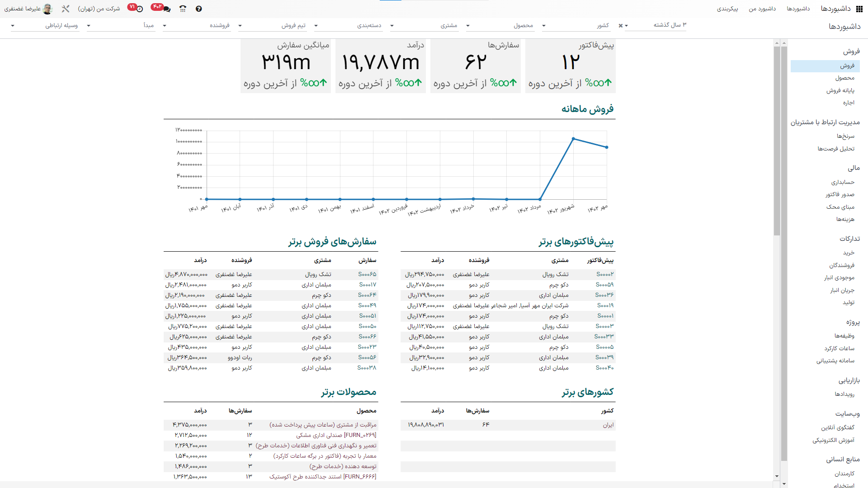The height and width of the screenshot is (488, 868).
Task: Expand the کشور filter dropdown
Action: 544,26
